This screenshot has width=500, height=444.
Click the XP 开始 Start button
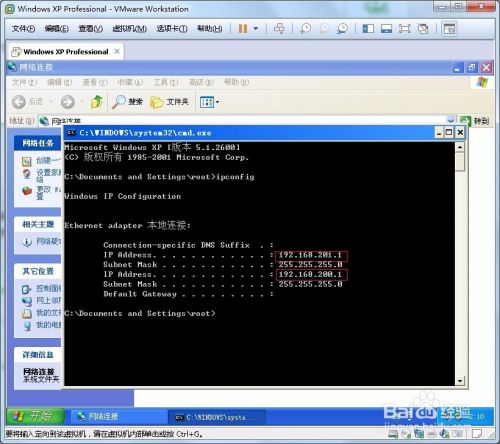[35, 416]
